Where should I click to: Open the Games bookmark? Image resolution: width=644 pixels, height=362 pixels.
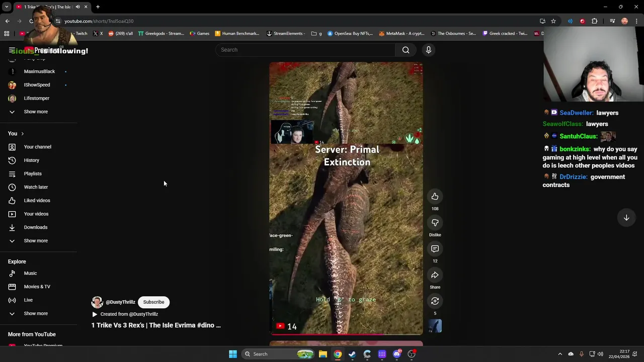(200, 34)
